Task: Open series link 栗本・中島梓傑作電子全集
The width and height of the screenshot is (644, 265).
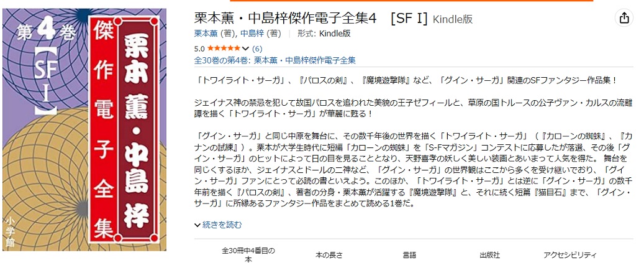Action: [305, 60]
